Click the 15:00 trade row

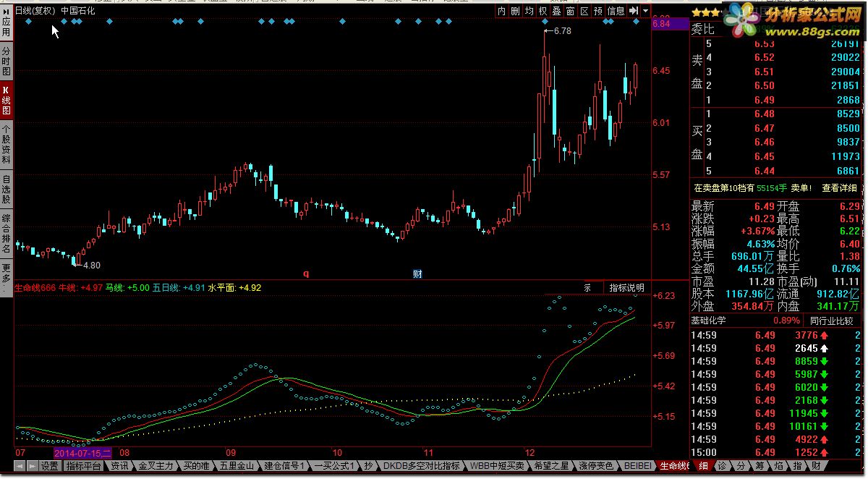coord(777,452)
